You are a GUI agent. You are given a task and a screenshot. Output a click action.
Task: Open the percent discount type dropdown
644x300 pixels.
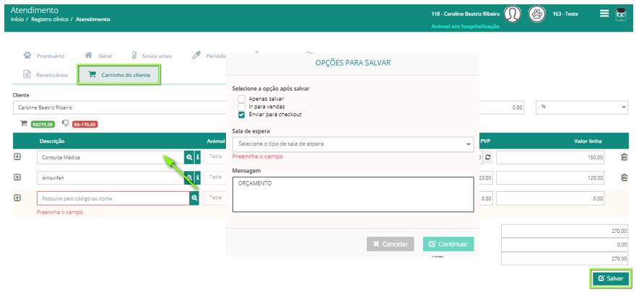582,107
